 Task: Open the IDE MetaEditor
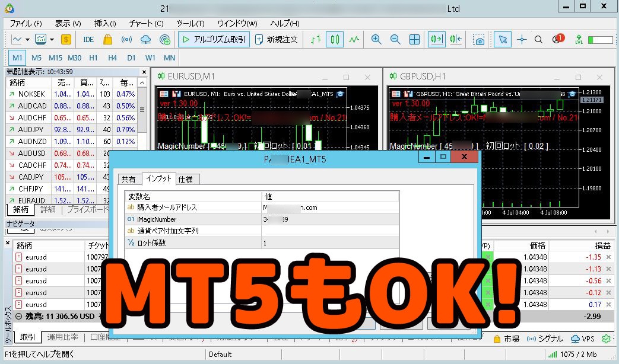click(x=88, y=40)
